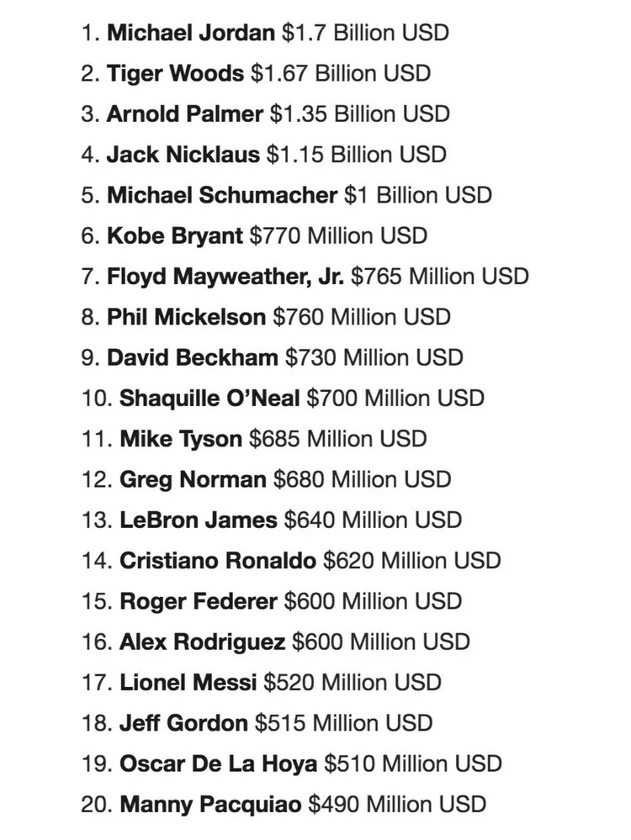Click the name Michael Jordan
The height and width of the screenshot is (840, 631).
click(x=191, y=34)
